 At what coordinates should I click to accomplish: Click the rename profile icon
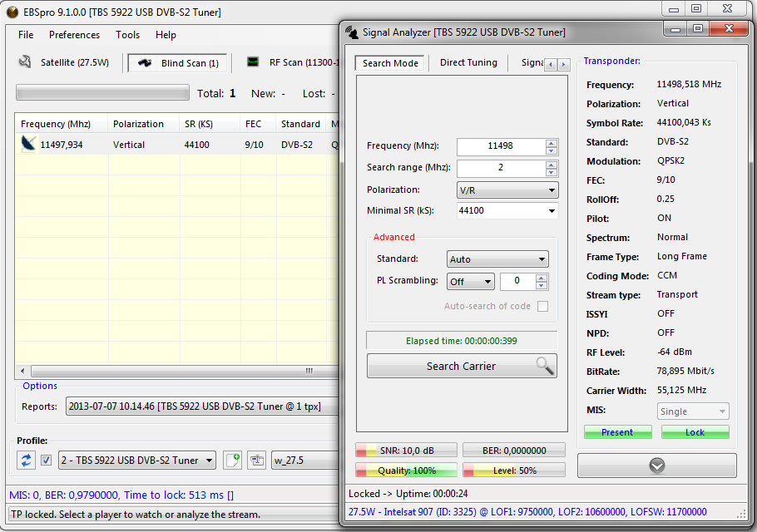click(x=257, y=461)
